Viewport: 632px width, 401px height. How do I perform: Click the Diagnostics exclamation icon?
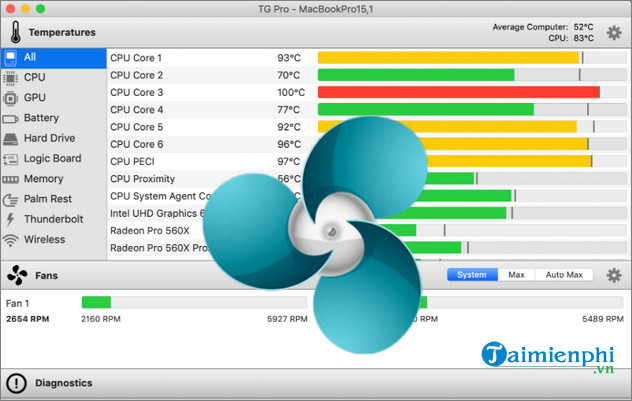[16, 382]
